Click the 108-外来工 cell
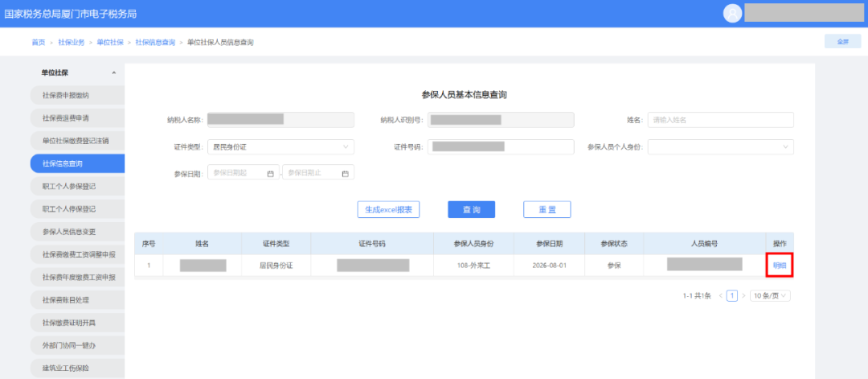Image resolution: width=868 pixels, height=379 pixels. (x=473, y=266)
